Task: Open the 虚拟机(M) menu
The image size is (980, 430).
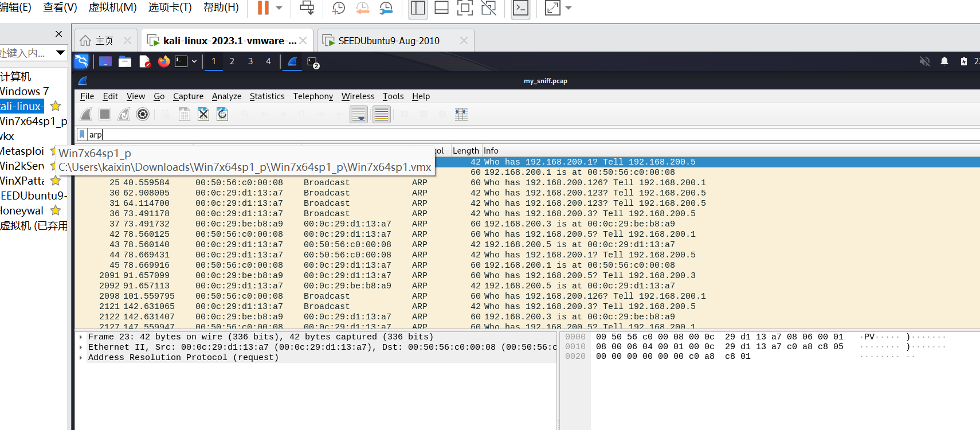Action: coord(113,7)
